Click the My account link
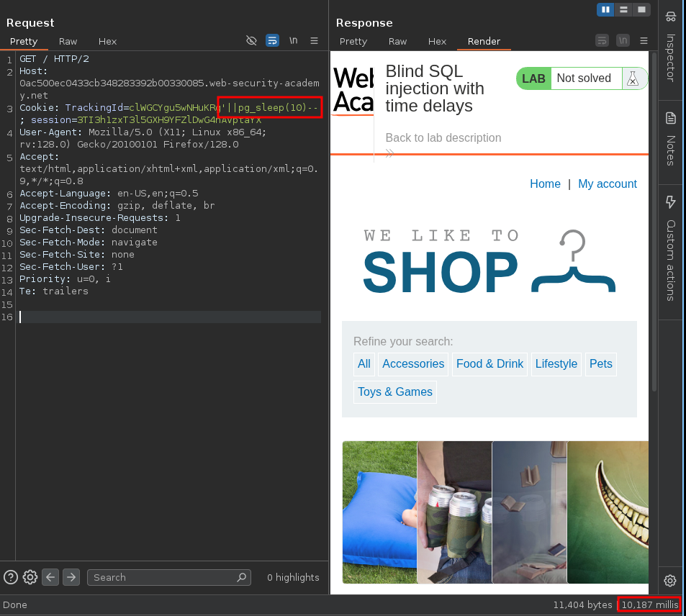 (607, 184)
